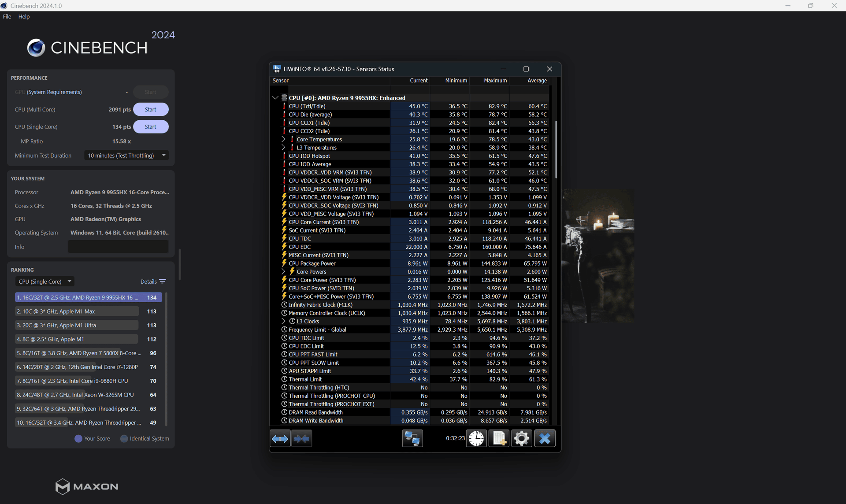Click thermometer icon beside CPU (Tctl/Tdie)
The width and height of the screenshot is (846, 504).
coord(284,106)
